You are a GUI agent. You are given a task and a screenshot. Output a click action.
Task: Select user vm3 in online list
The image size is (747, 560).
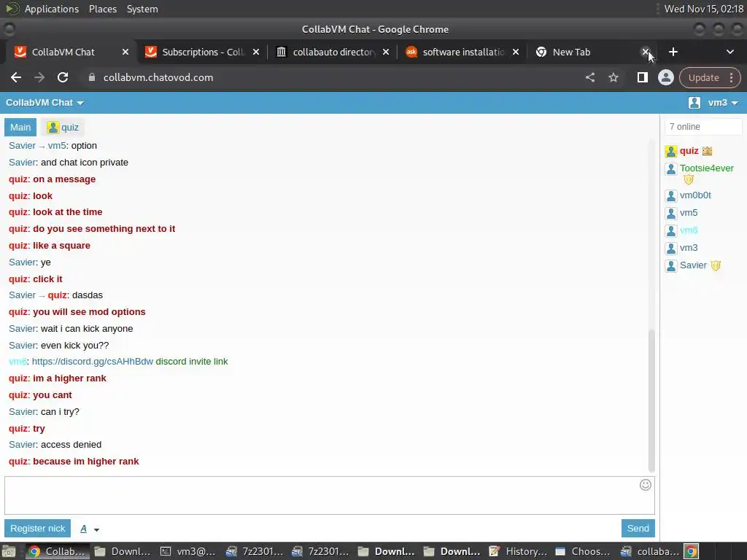(689, 248)
